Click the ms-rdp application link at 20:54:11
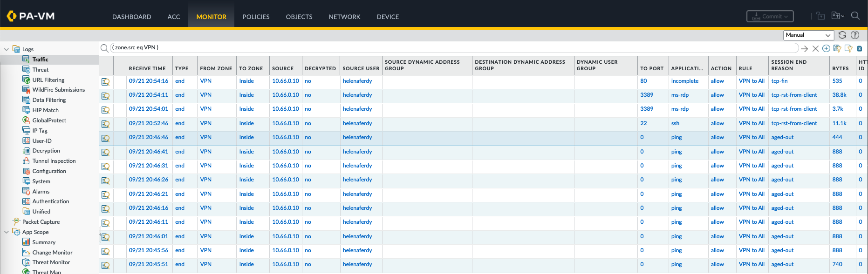The width and height of the screenshot is (868, 274). point(680,95)
